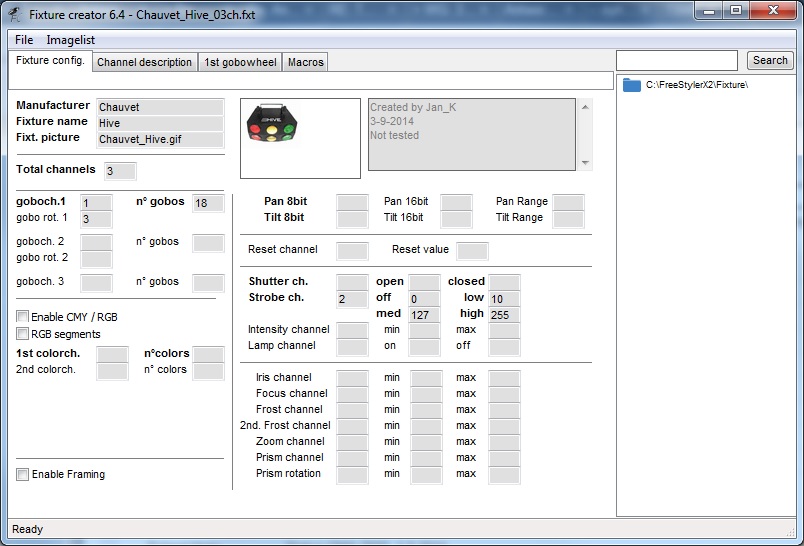Click the C:\FreeStylerX2\Fixture\ tree entry
This screenshot has height=546, width=804.
tap(696, 85)
